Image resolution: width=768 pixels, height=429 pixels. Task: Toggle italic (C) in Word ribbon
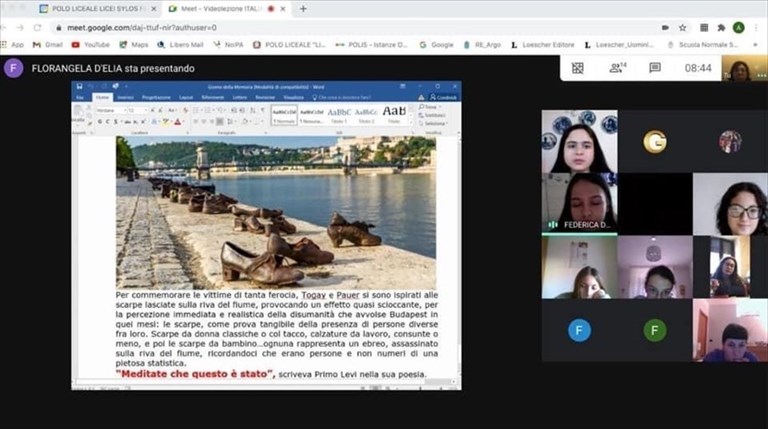pyautogui.click(x=107, y=121)
